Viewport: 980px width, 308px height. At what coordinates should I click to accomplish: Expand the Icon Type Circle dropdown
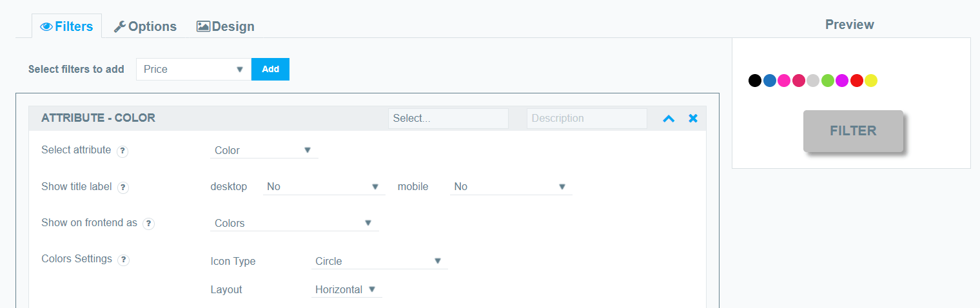(x=379, y=261)
